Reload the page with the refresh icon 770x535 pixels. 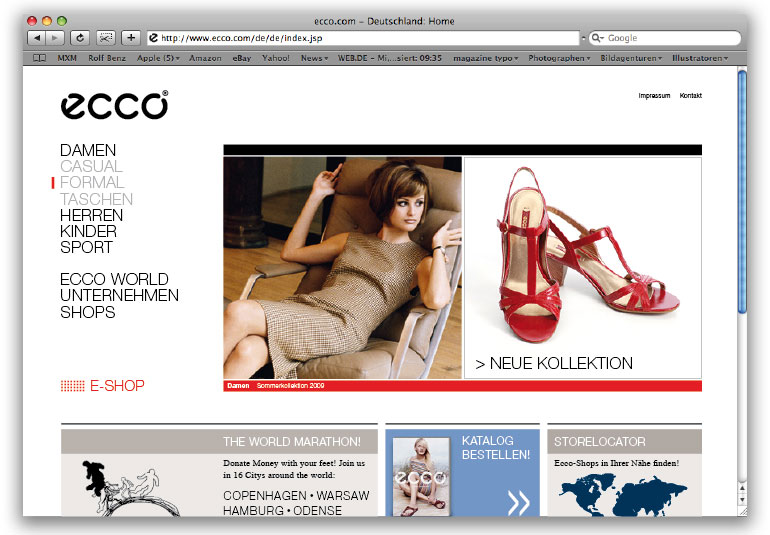79,38
